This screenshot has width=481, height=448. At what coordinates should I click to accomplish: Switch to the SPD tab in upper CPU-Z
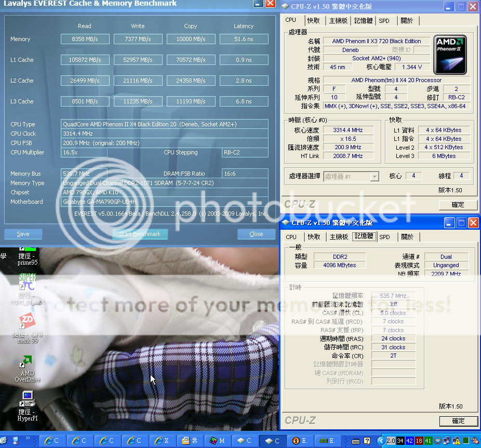pyautogui.click(x=384, y=20)
